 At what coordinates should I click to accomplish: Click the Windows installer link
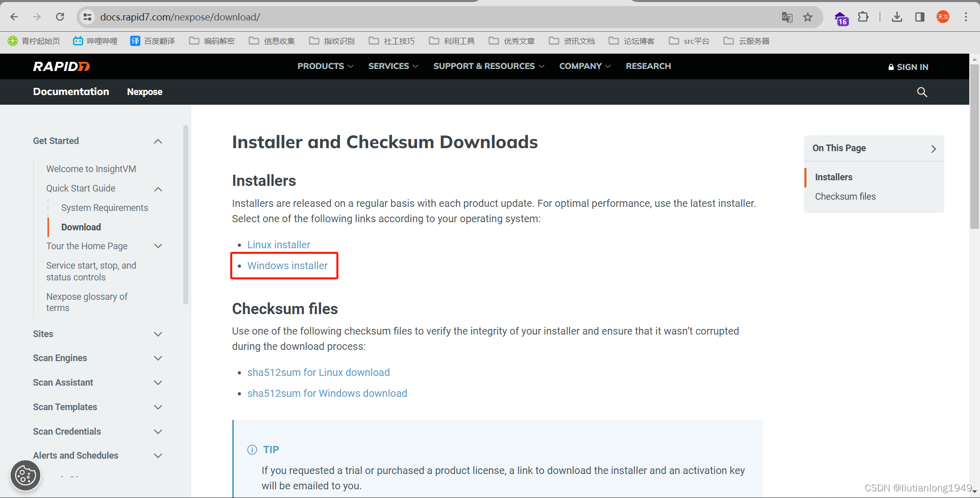(287, 266)
